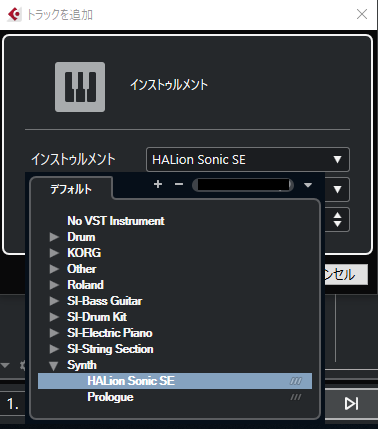Image resolution: width=378 pixels, height=429 pixels.
Task: Click the instrument keyboard icon
Action: pyautogui.click(x=80, y=87)
